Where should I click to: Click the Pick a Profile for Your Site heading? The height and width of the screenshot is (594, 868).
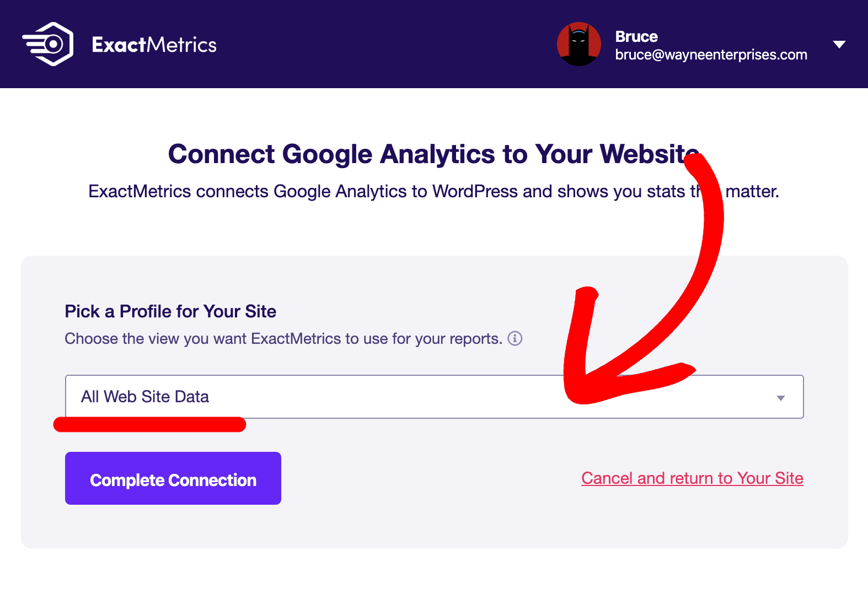tap(170, 311)
